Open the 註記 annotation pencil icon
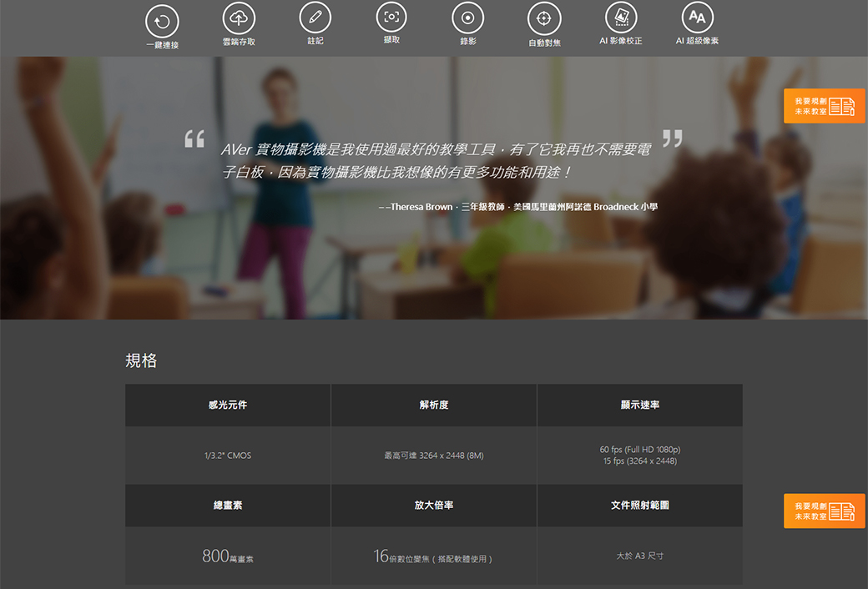Screen dimensions: 868x589 [x=315, y=18]
